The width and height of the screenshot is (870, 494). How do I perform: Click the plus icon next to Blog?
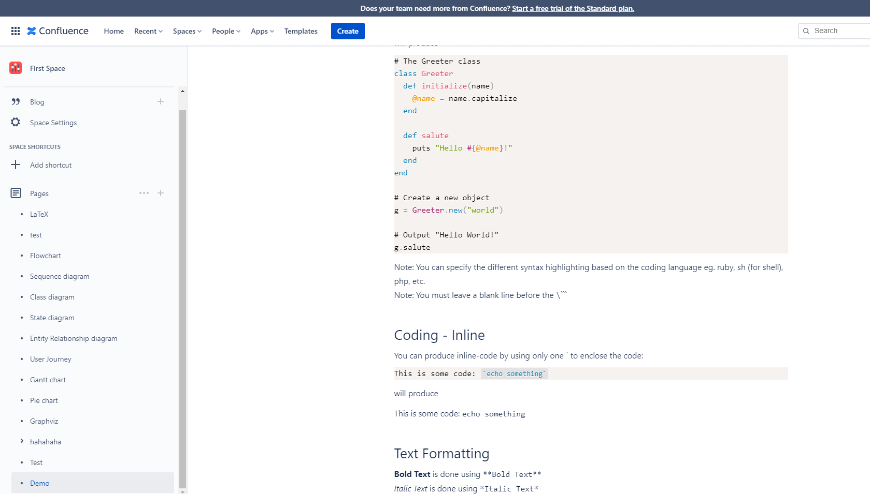coord(160,102)
